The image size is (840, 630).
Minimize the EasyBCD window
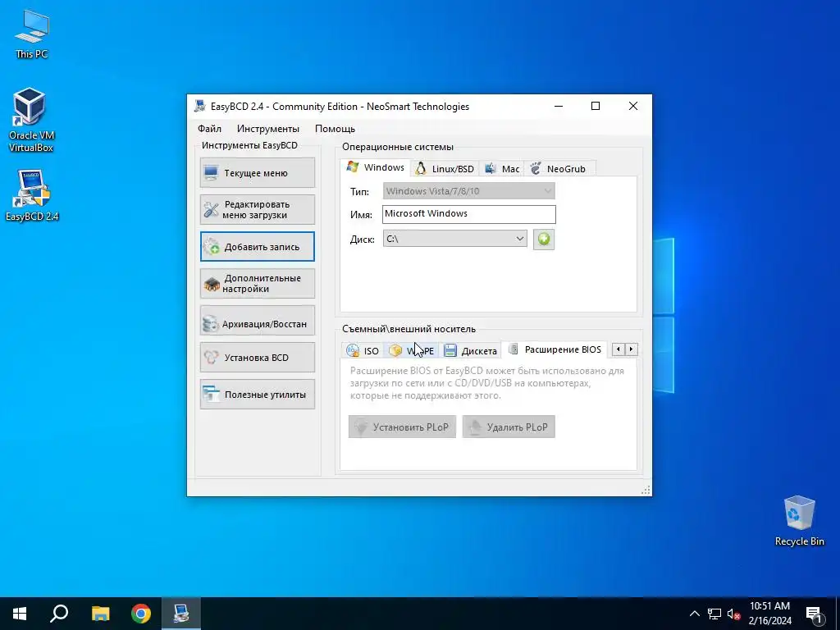pyautogui.click(x=559, y=106)
